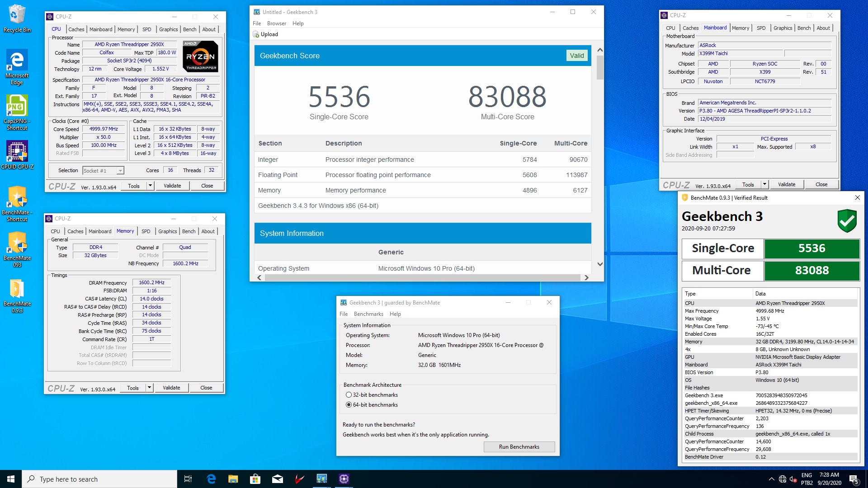Switch to SPD tab in Memory CPU-Z window
The width and height of the screenshot is (868, 488).
(x=146, y=231)
